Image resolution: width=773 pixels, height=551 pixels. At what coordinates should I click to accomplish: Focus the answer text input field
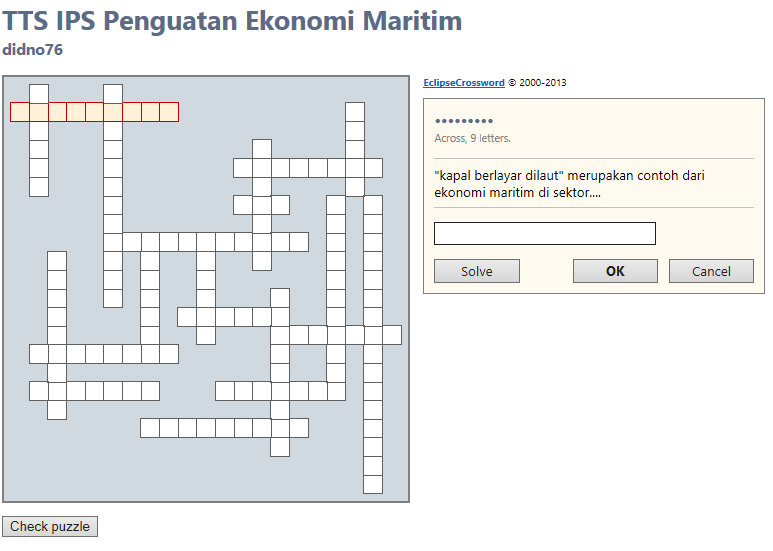544,234
